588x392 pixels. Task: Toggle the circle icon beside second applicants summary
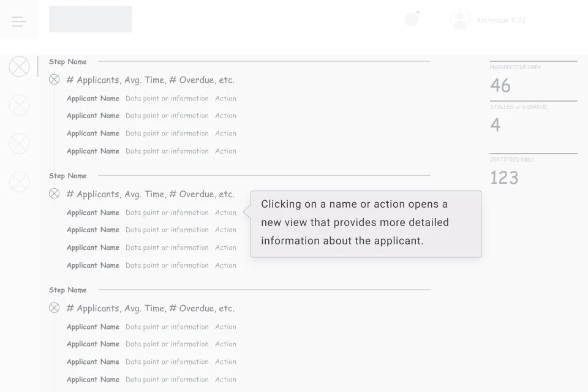click(54, 194)
